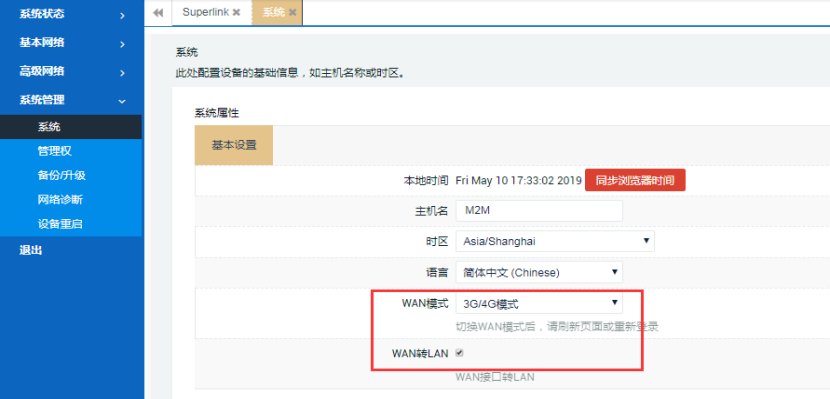Open the WAN模式 dropdown

539,303
